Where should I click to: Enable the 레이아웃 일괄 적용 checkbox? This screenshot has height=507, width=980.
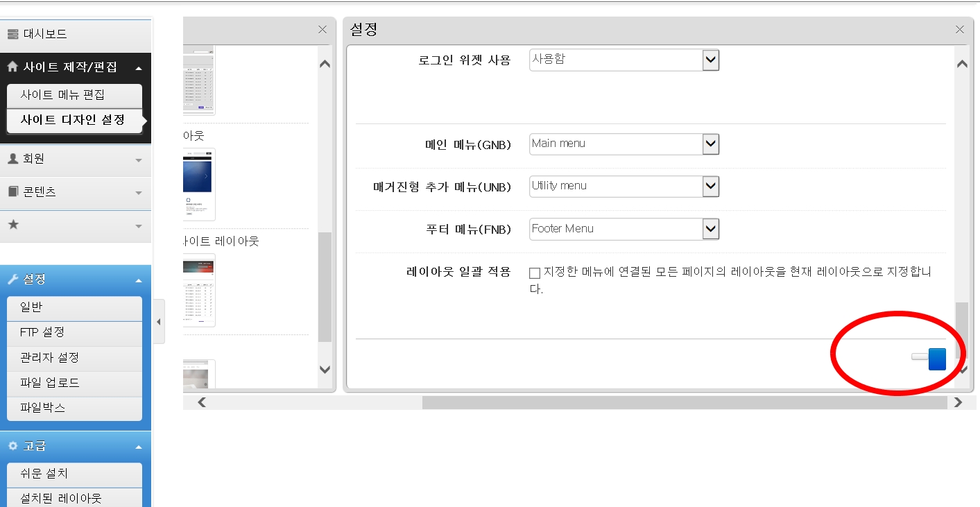point(535,273)
